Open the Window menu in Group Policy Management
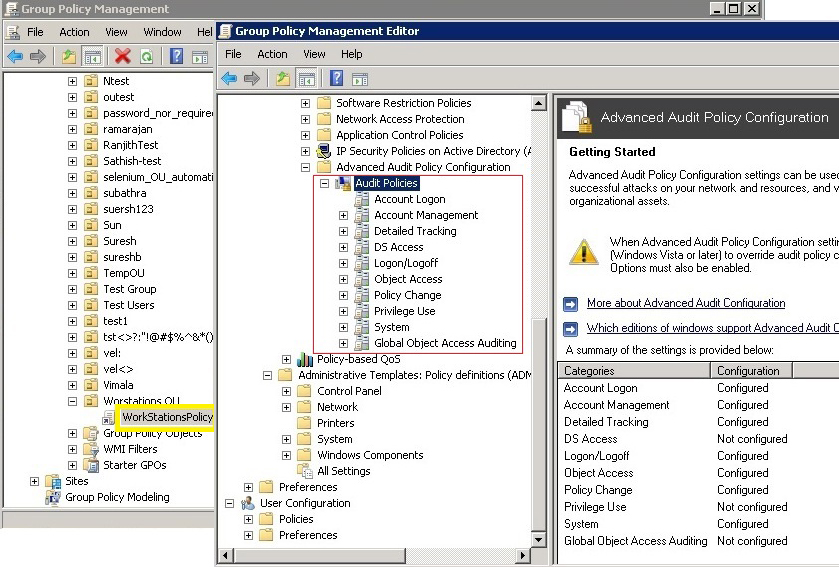 (x=162, y=32)
